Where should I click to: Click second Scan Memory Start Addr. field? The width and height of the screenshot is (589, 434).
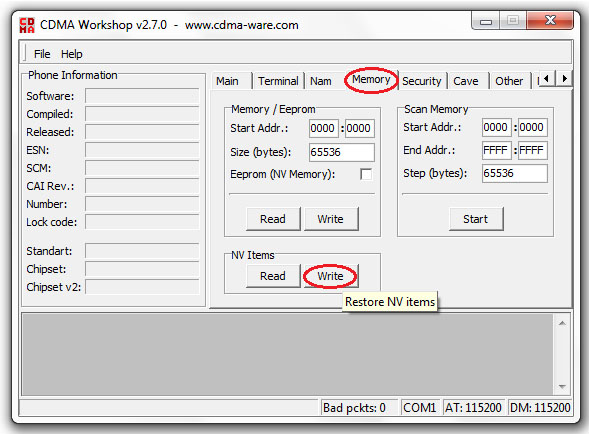(x=533, y=127)
